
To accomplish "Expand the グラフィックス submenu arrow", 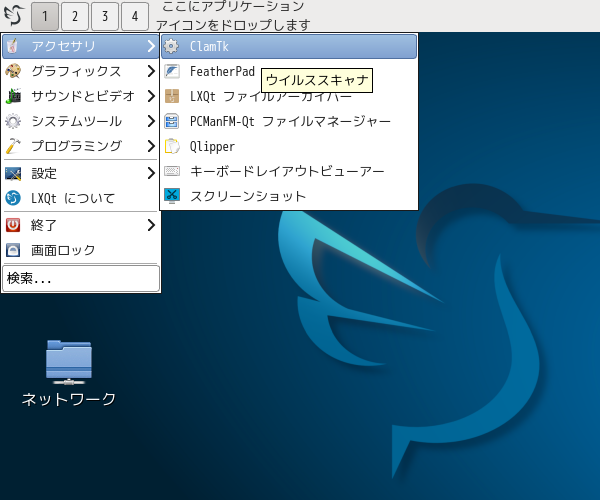I will point(151,71).
